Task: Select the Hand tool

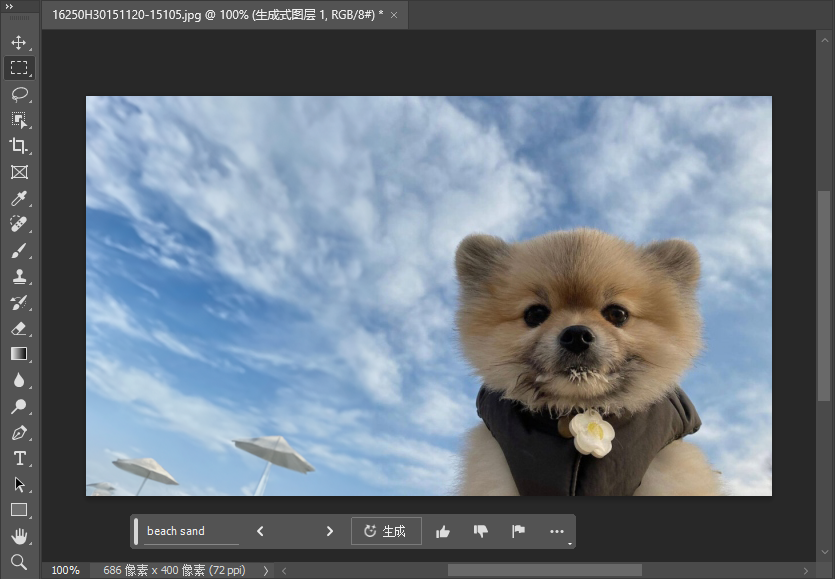Action: 19,536
